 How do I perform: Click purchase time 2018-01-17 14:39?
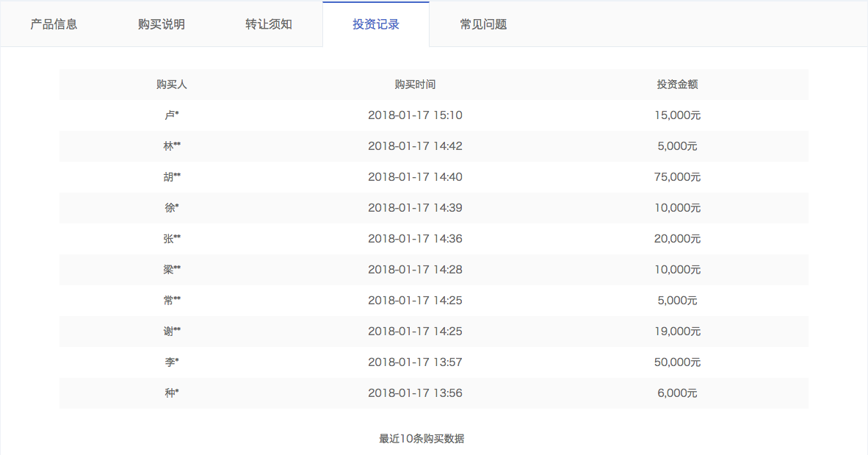tap(416, 207)
